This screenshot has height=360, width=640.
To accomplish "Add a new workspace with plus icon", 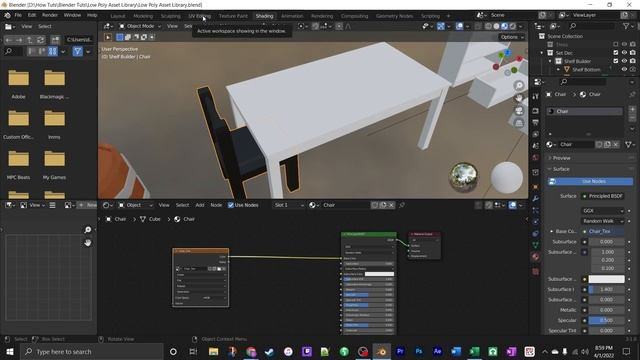I will [448, 16].
